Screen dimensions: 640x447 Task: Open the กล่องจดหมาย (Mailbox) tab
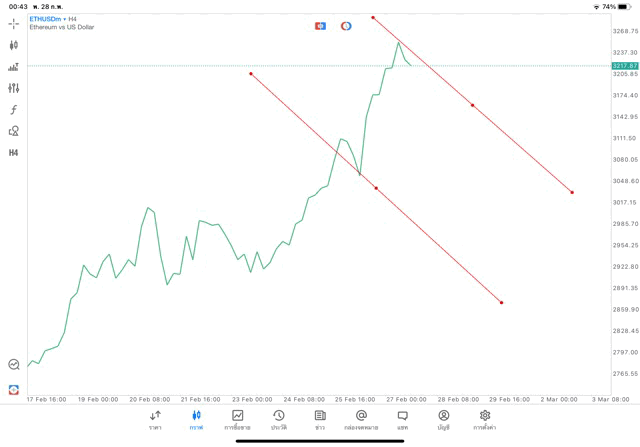361,420
